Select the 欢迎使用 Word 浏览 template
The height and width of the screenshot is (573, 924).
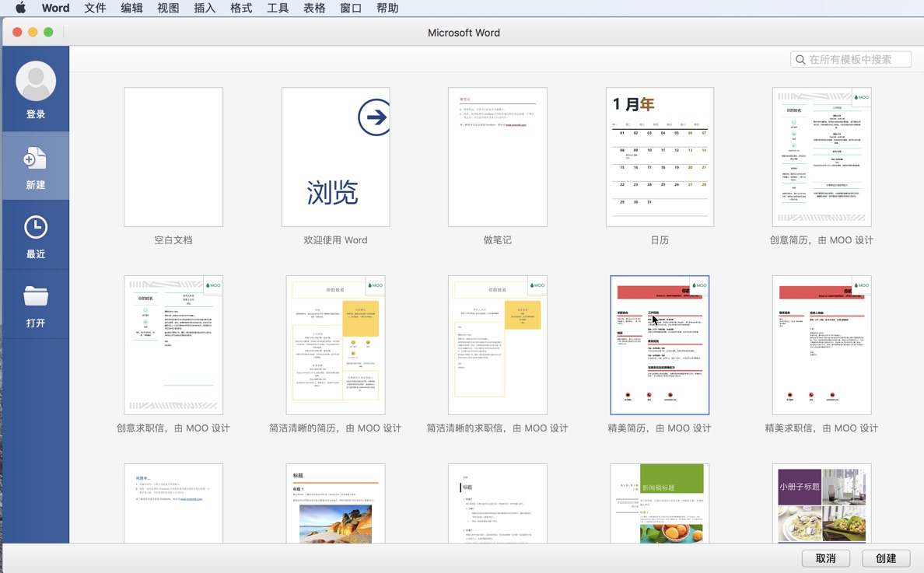tap(335, 156)
